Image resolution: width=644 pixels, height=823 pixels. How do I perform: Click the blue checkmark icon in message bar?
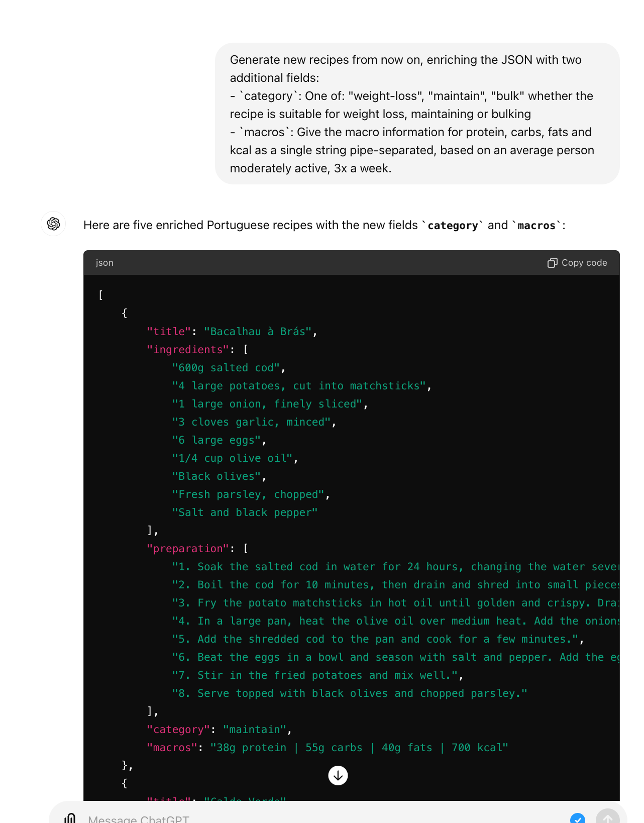click(578, 818)
